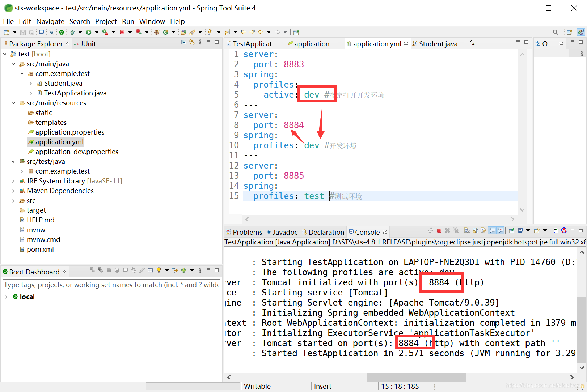587x392 pixels.
Task: Click the Console horizontal scrollbar thumb
Action: [x=417, y=377]
